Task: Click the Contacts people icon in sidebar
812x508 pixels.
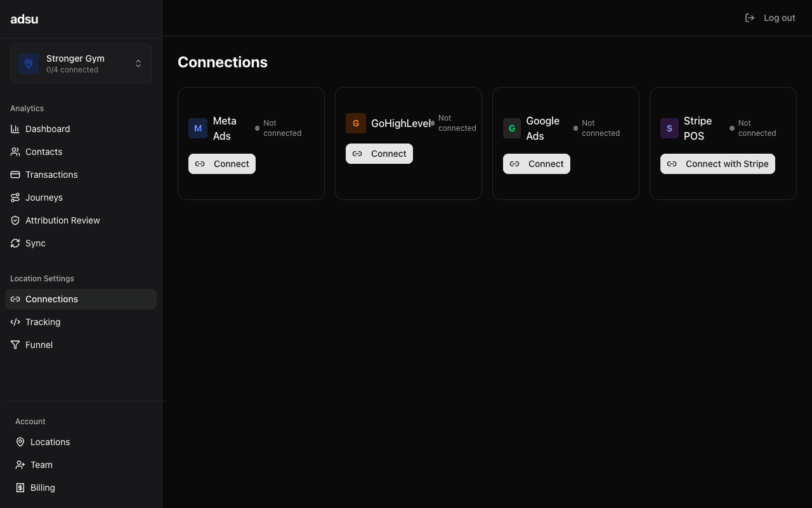Action: click(x=15, y=152)
